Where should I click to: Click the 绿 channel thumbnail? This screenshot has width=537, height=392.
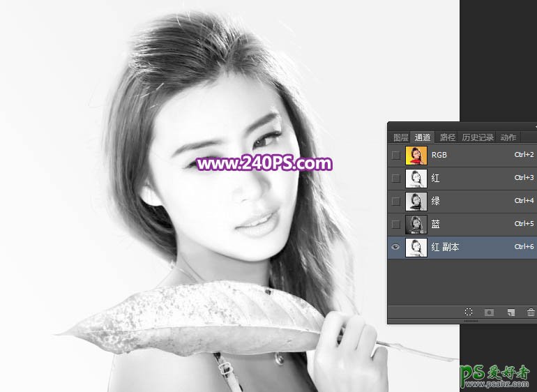[x=416, y=201]
